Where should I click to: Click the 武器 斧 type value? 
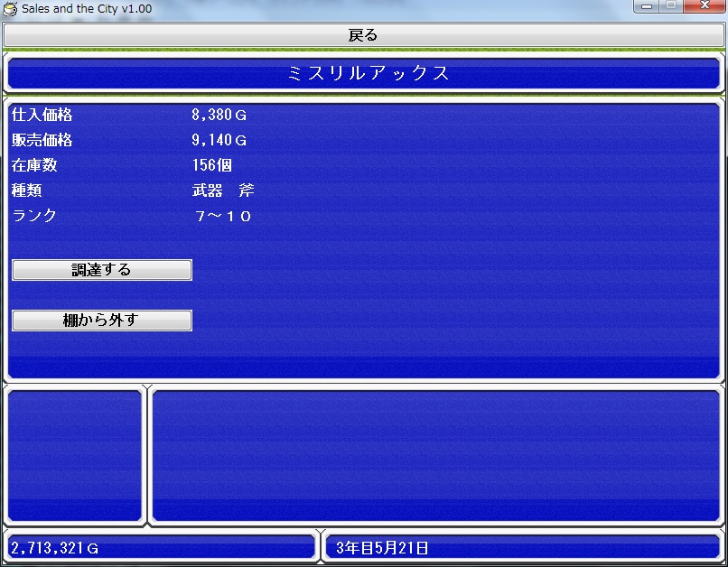click(223, 190)
